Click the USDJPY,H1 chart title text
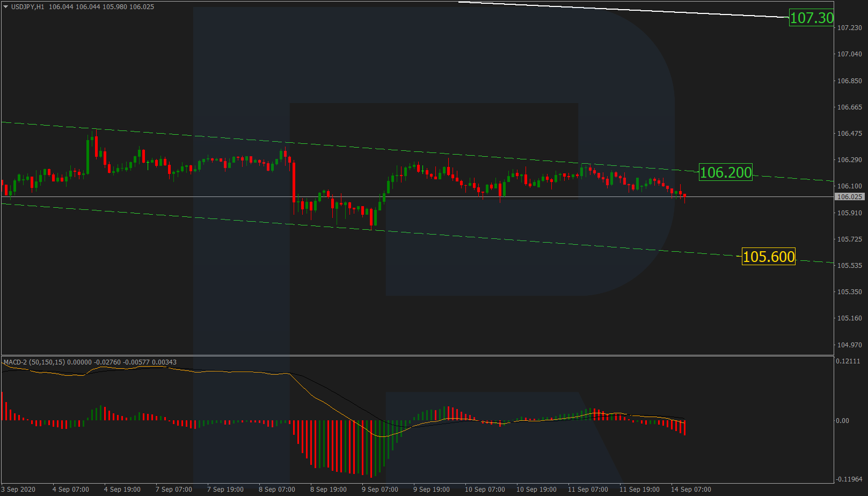This screenshot has height=496, width=868. [28, 7]
